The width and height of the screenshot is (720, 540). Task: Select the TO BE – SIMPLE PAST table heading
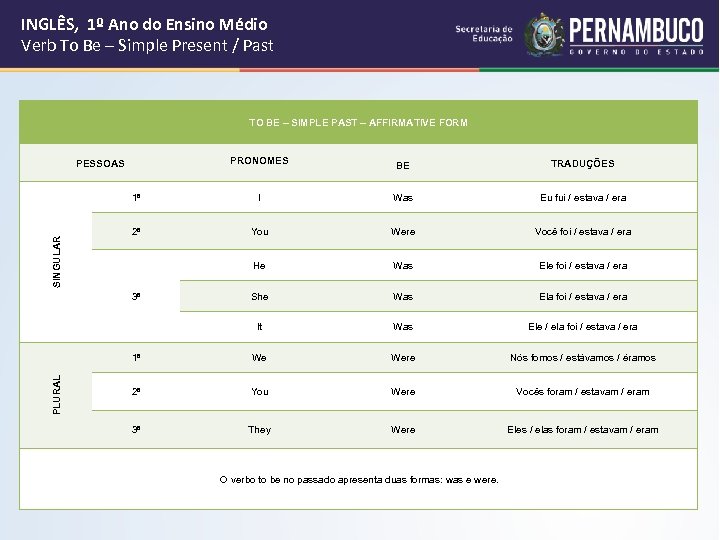[x=358, y=123]
